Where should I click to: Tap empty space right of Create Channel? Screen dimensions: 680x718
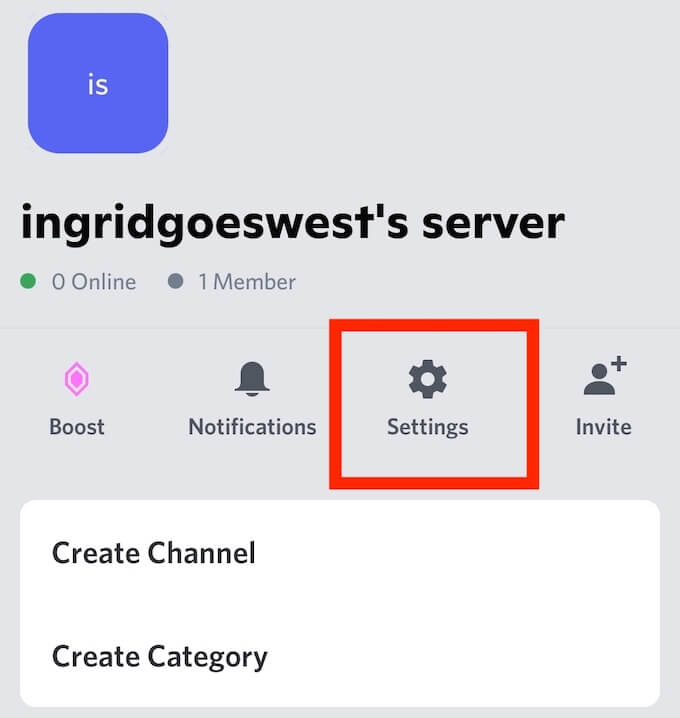point(458,553)
